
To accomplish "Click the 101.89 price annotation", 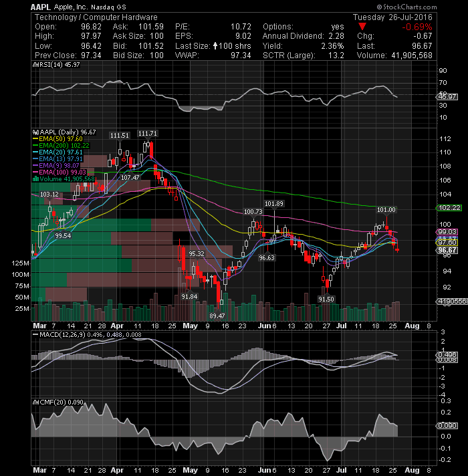I will click(274, 204).
